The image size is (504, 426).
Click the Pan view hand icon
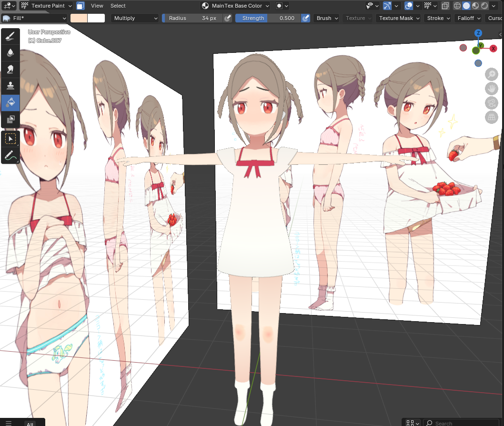(x=492, y=89)
